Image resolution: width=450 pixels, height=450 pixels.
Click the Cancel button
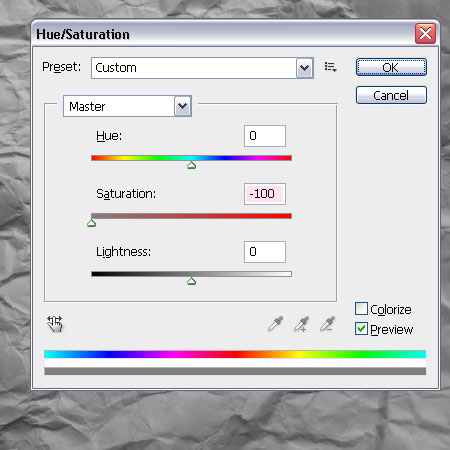(391, 95)
